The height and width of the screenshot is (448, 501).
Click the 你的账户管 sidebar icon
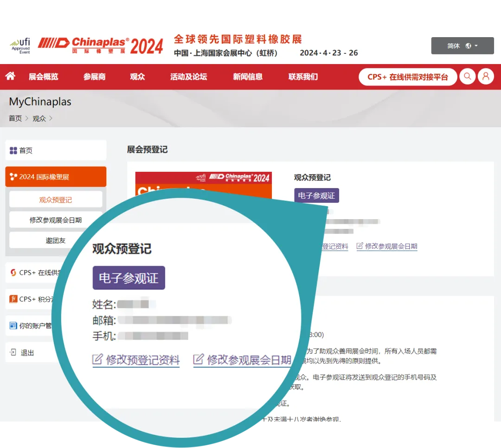tap(13, 325)
